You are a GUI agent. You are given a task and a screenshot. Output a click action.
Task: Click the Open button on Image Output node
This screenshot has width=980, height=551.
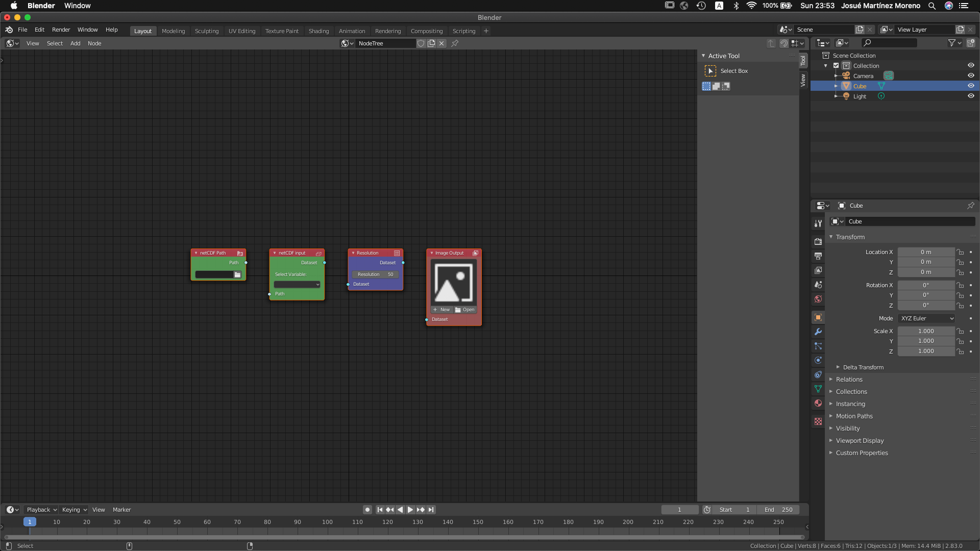(x=464, y=310)
